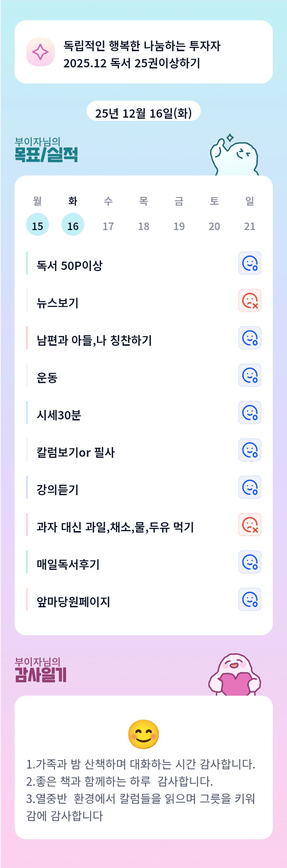Click status face icon for 매일독서후기

tap(250, 562)
